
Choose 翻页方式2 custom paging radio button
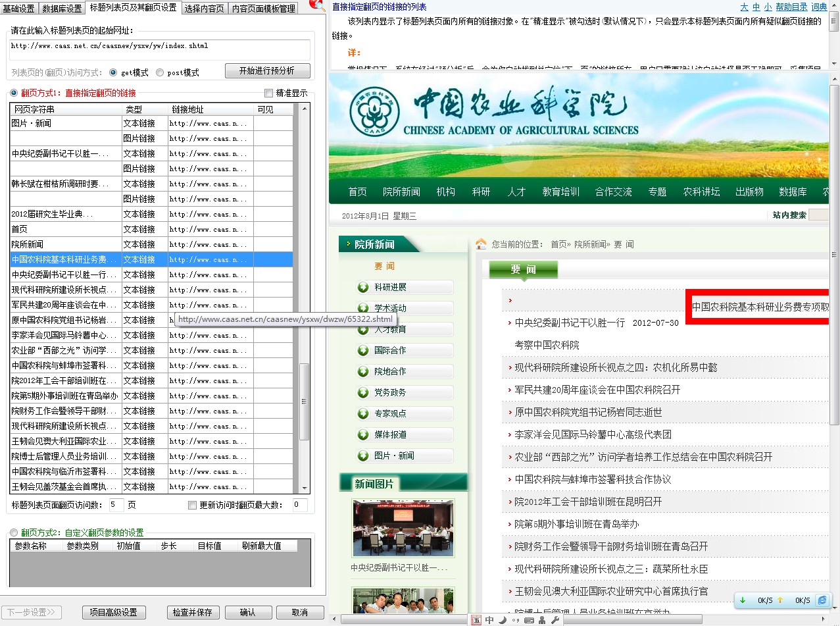pos(14,533)
